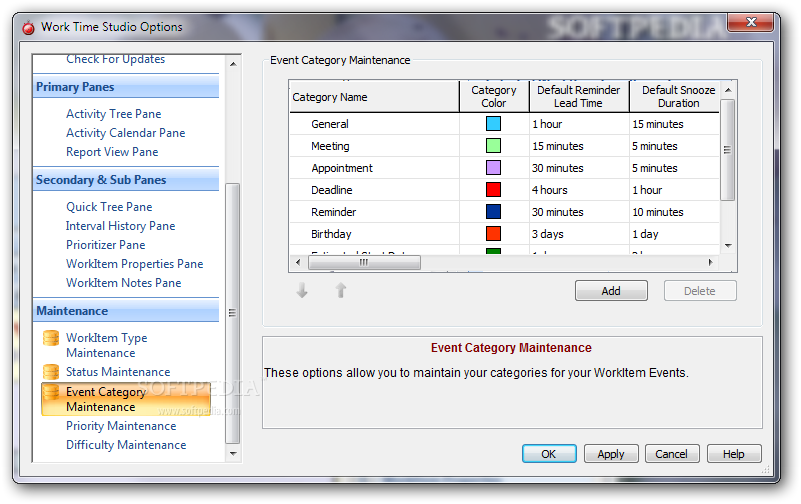The width and height of the screenshot is (801, 504).
Task: Pick the Deadline category red color swatch
Action: (x=493, y=189)
